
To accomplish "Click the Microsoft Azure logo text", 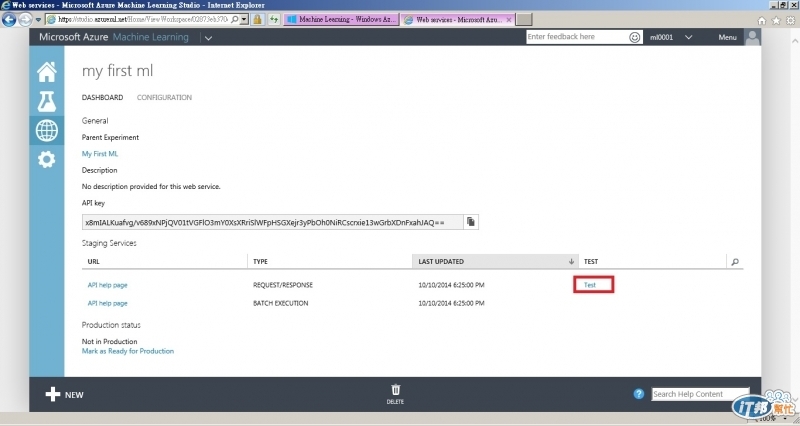I will (73, 37).
